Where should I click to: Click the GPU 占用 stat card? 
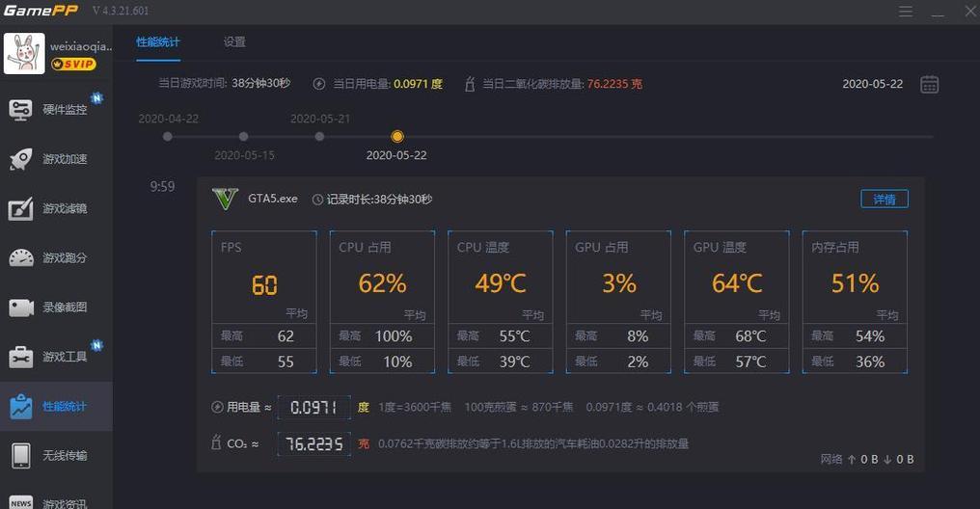click(618, 303)
